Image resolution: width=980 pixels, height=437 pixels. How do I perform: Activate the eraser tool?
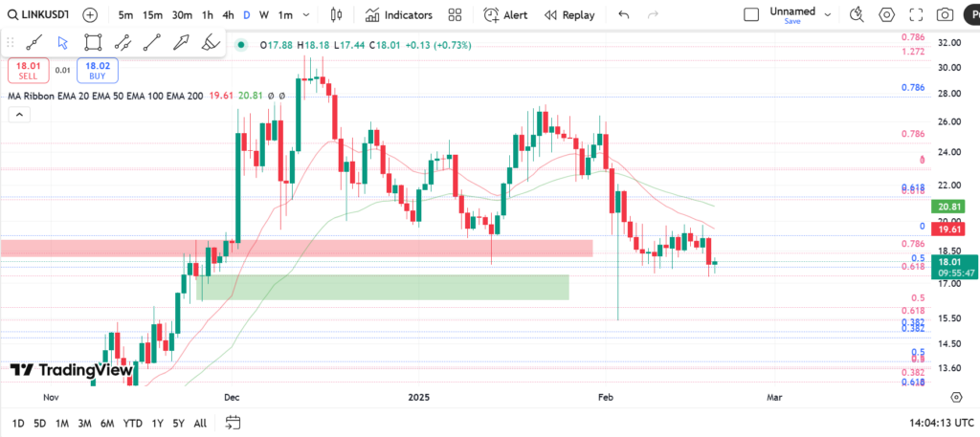click(211, 42)
